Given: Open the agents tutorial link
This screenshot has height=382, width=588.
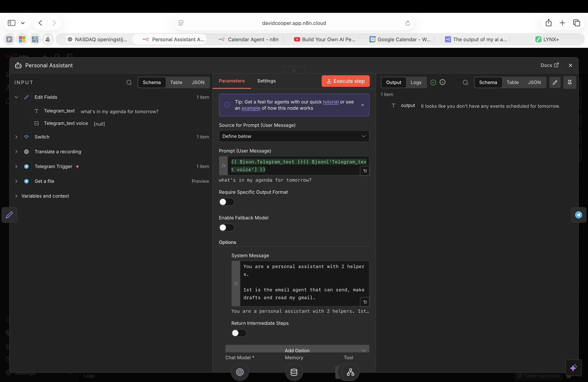Looking at the screenshot, I should click(x=331, y=102).
